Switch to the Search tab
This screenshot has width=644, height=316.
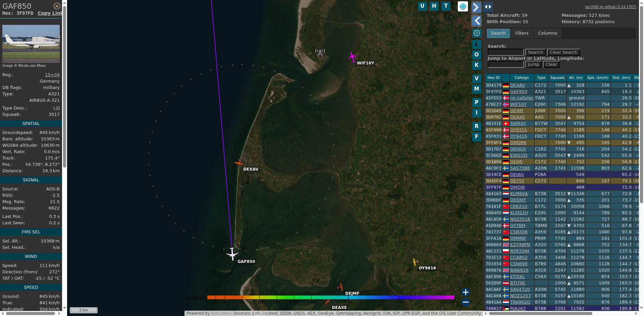tap(498, 33)
